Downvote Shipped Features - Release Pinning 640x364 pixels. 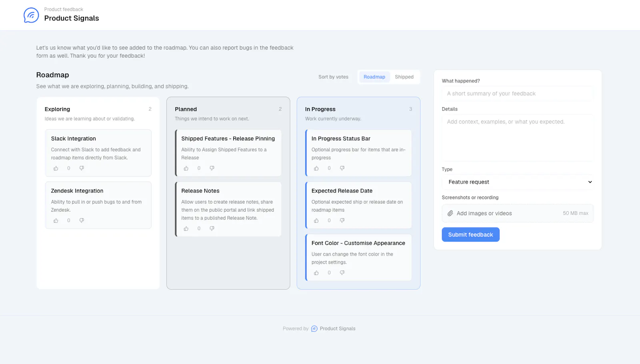point(212,168)
